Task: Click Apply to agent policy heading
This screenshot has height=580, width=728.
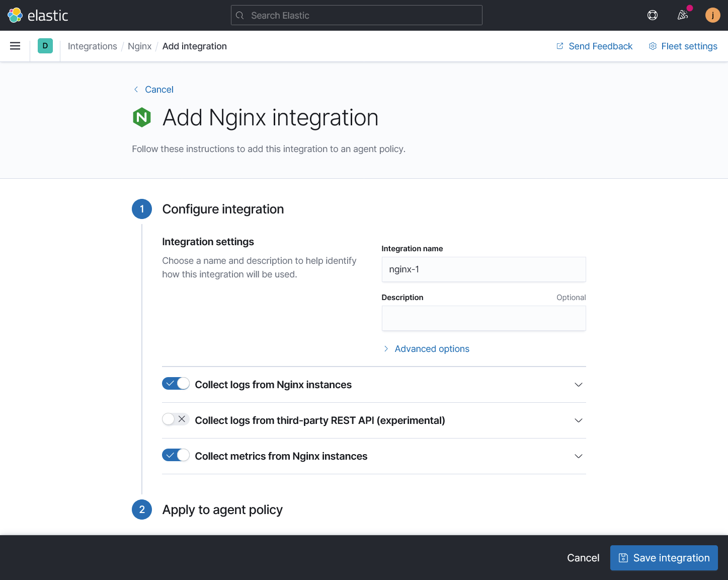Action: [222, 510]
